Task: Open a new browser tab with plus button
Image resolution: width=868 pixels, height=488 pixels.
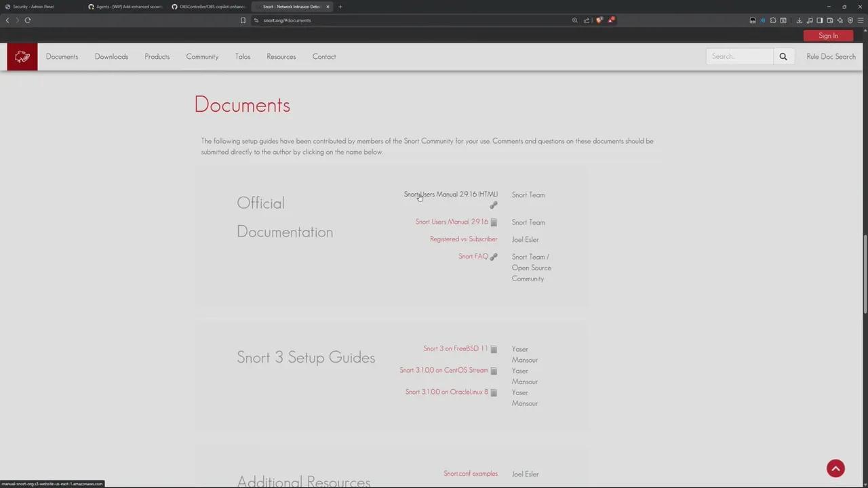Action: [x=340, y=7]
